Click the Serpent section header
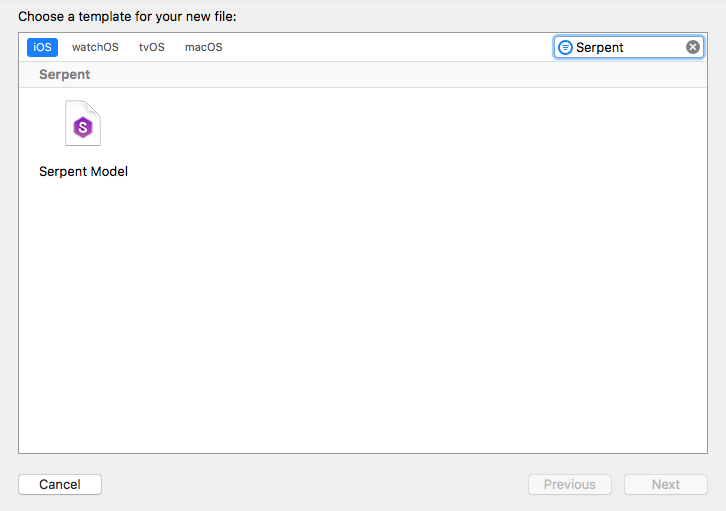 pyautogui.click(x=64, y=74)
